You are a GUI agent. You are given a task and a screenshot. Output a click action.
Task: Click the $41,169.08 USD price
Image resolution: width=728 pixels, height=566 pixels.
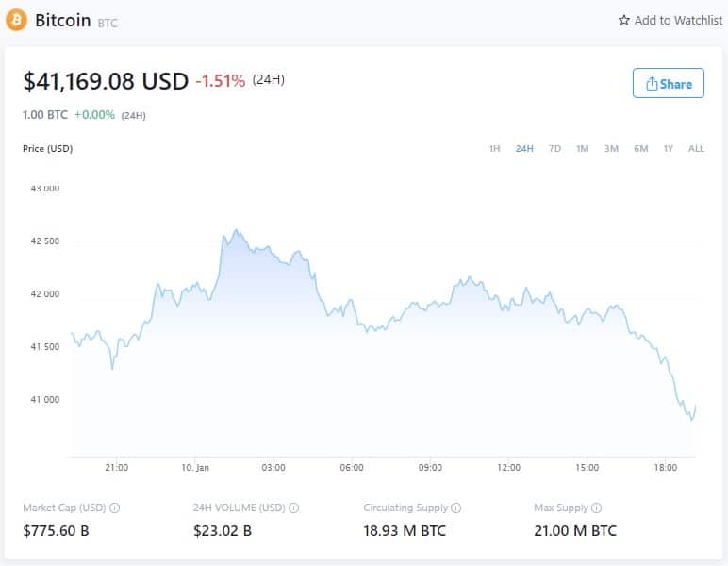[x=106, y=81]
